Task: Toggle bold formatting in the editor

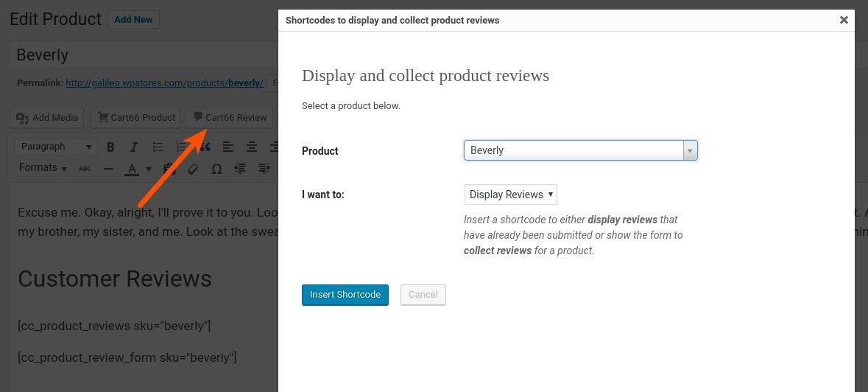Action: coord(110,147)
